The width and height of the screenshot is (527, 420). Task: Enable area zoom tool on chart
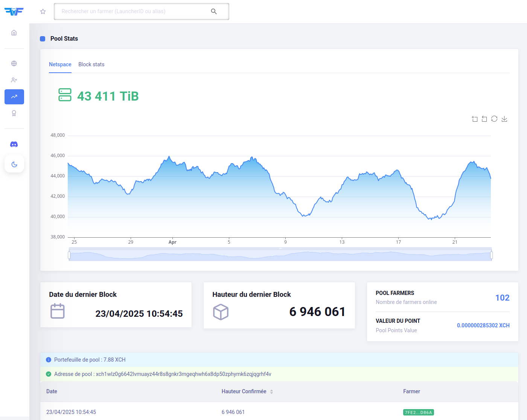tap(475, 119)
